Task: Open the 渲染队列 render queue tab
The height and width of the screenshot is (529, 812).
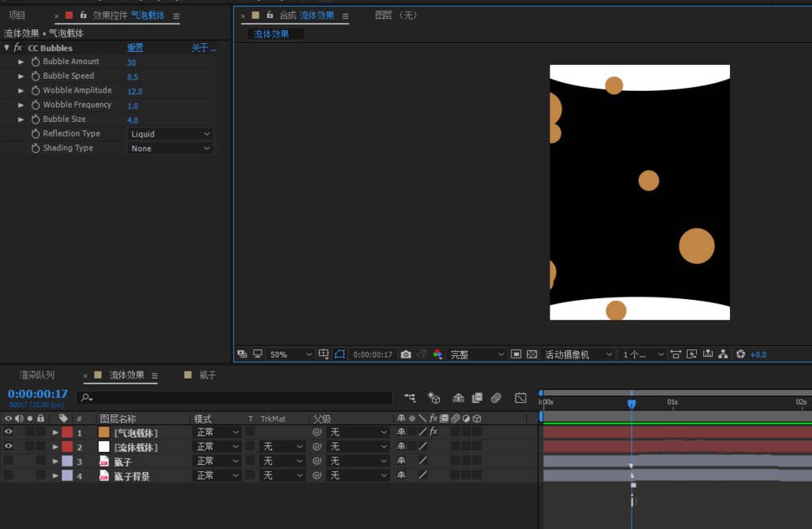Action: click(37, 375)
